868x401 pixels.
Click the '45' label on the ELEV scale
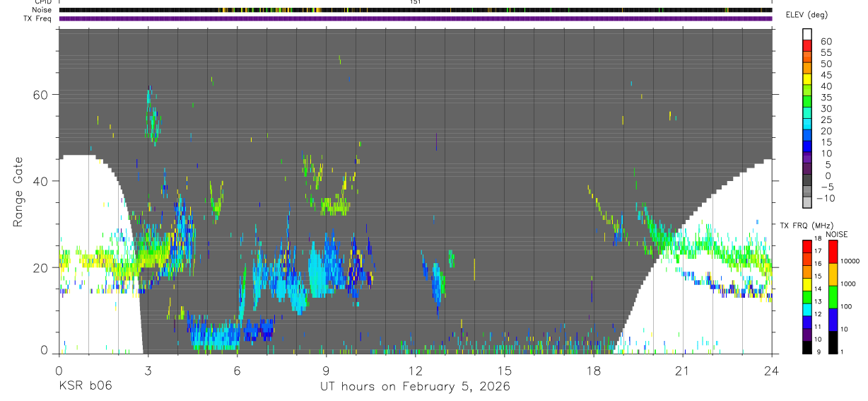(826, 75)
